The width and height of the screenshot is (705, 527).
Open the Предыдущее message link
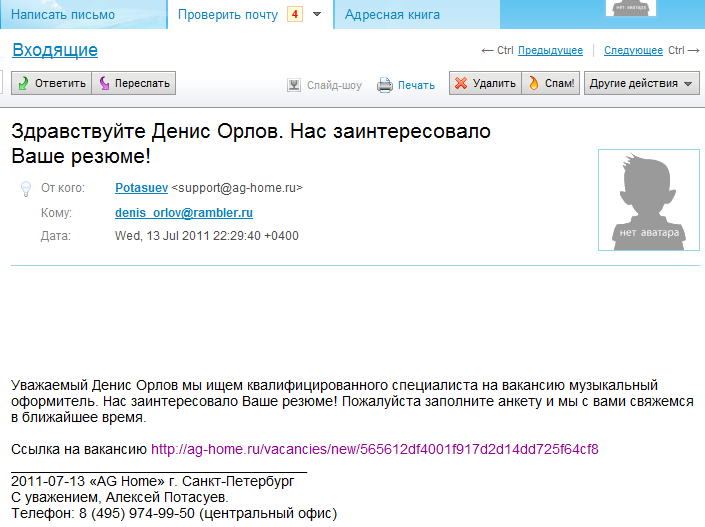tap(550, 50)
